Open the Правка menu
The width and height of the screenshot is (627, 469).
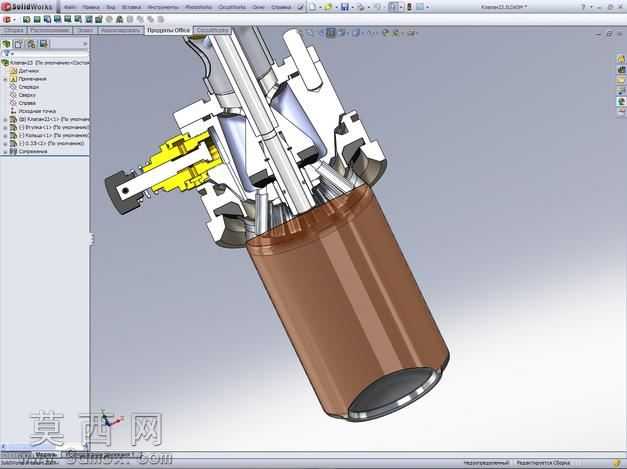pyautogui.click(x=91, y=7)
